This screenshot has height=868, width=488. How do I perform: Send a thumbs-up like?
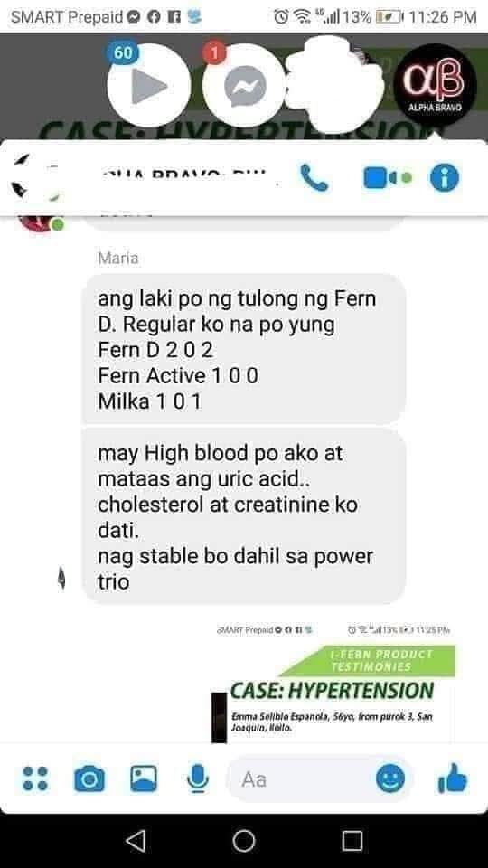pyautogui.click(x=453, y=778)
